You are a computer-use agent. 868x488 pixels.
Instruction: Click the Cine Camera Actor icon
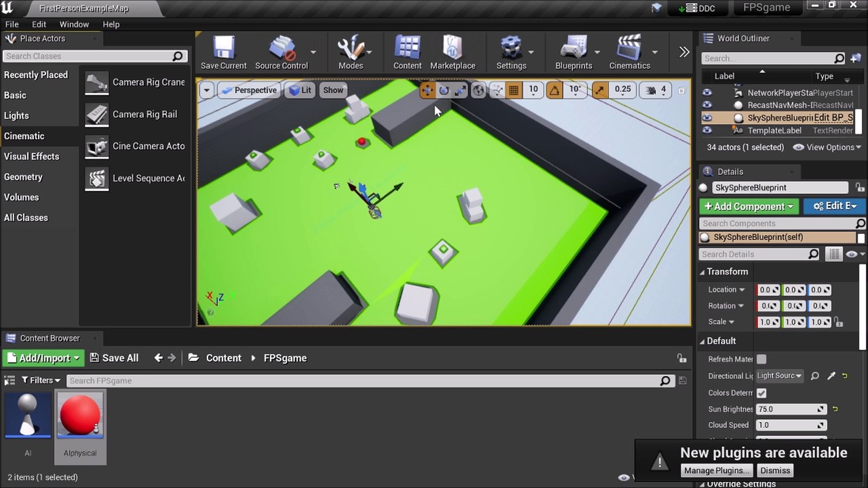point(97,146)
